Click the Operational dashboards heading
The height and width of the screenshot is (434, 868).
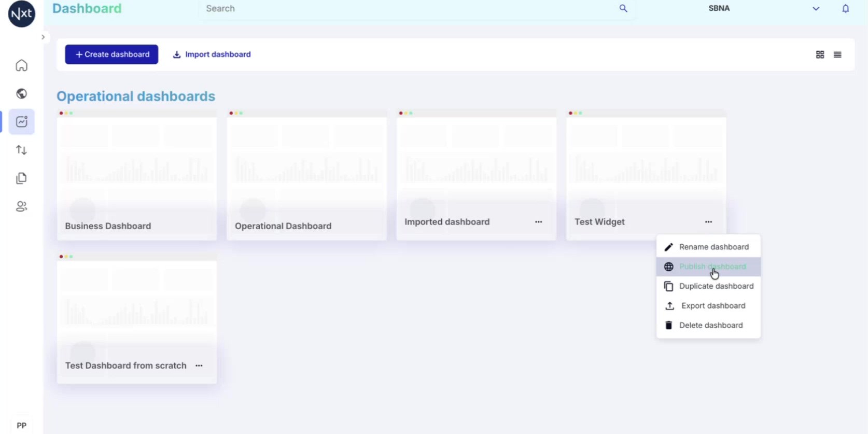136,96
